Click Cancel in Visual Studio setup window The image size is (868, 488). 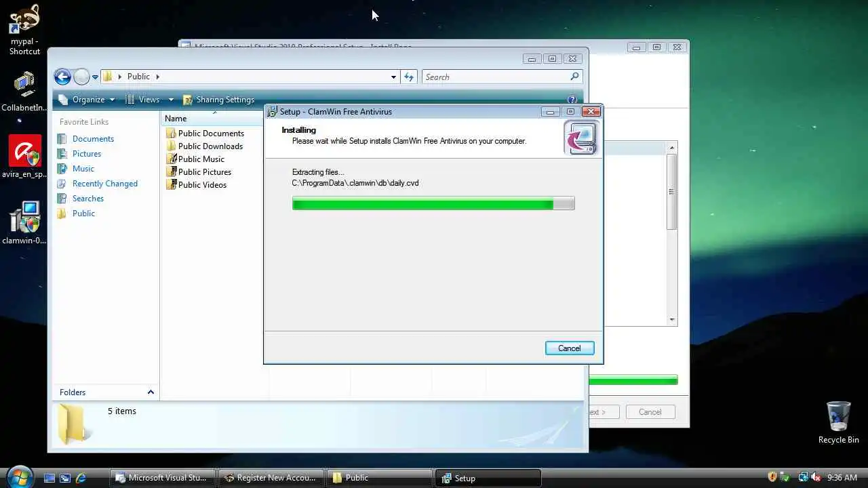click(x=650, y=412)
